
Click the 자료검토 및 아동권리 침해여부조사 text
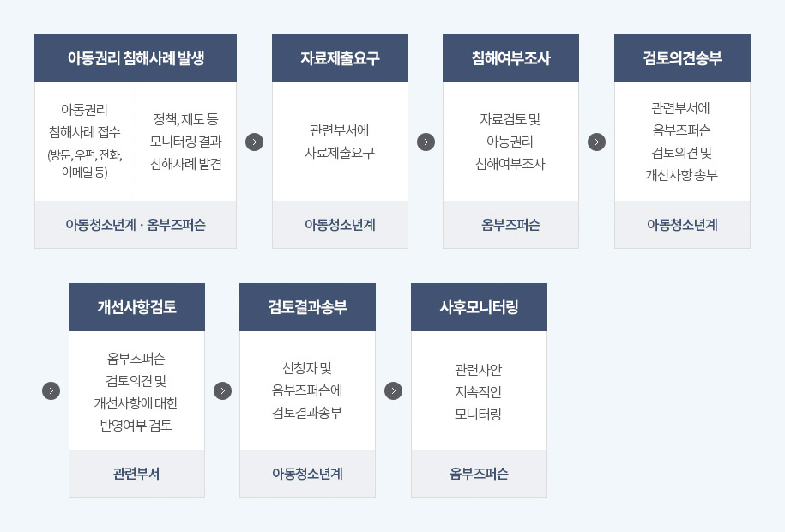point(510,142)
